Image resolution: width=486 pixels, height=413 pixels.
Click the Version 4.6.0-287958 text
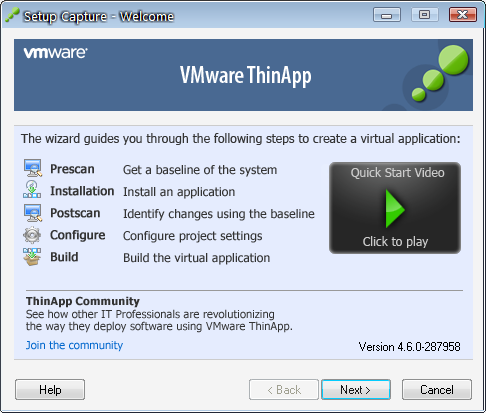(409, 347)
